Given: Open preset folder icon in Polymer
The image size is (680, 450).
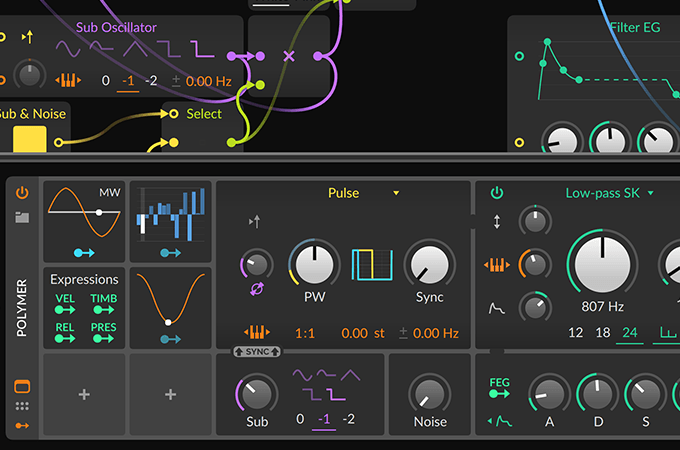Looking at the screenshot, I should tap(22, 217).
